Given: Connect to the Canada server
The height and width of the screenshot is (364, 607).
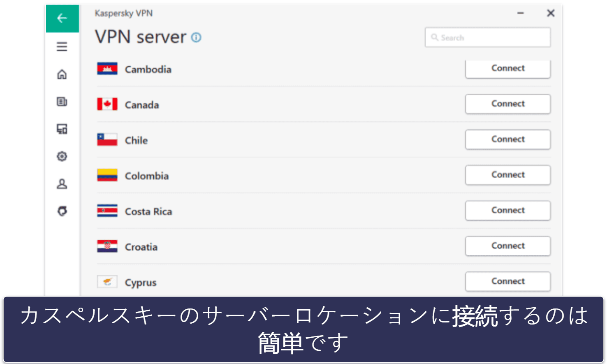Looking at the screenshot, I should pos(508,104).
